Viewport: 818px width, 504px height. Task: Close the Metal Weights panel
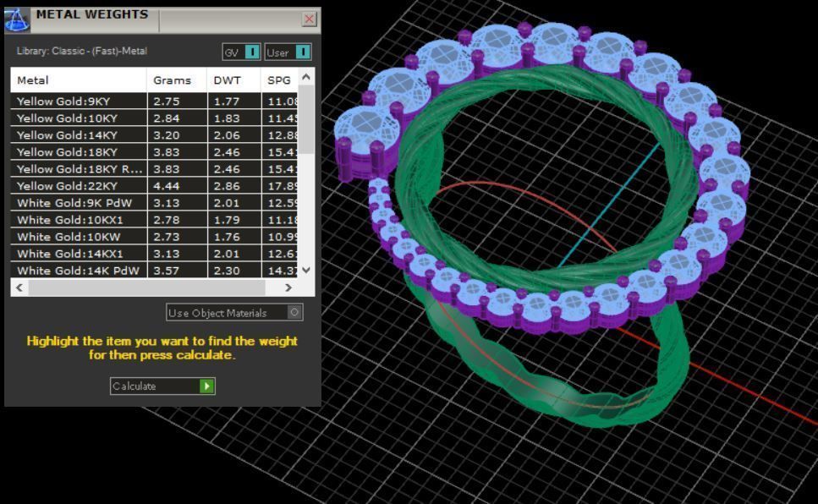click(x=309, y=19)
